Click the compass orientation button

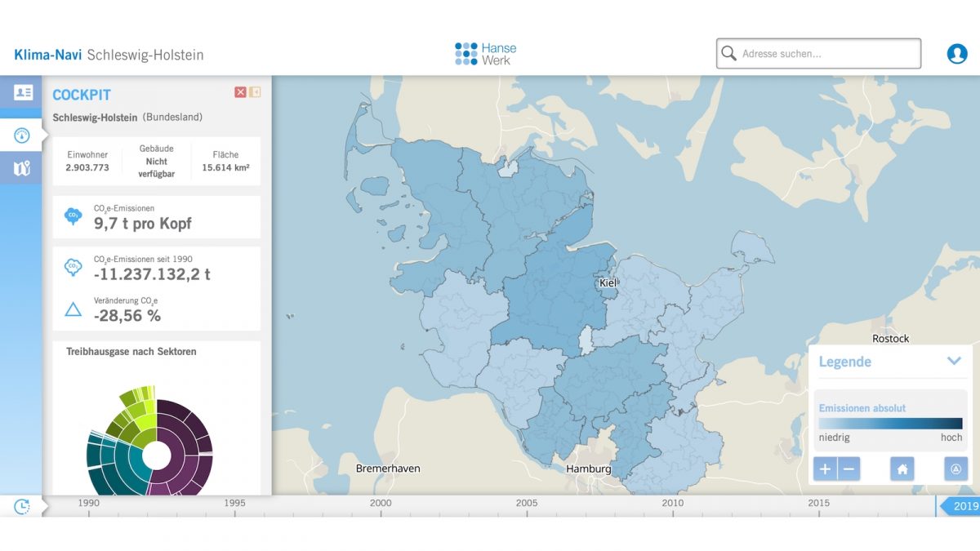click(x=955, y=469)
